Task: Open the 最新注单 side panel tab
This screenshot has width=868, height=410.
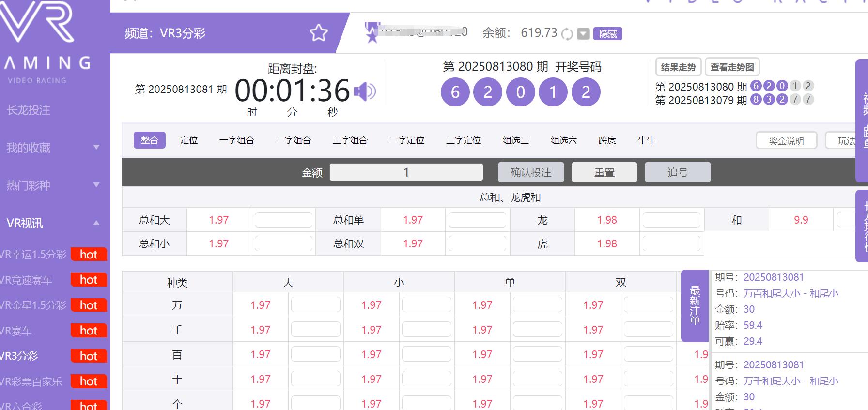Action: tap(695, 306)
